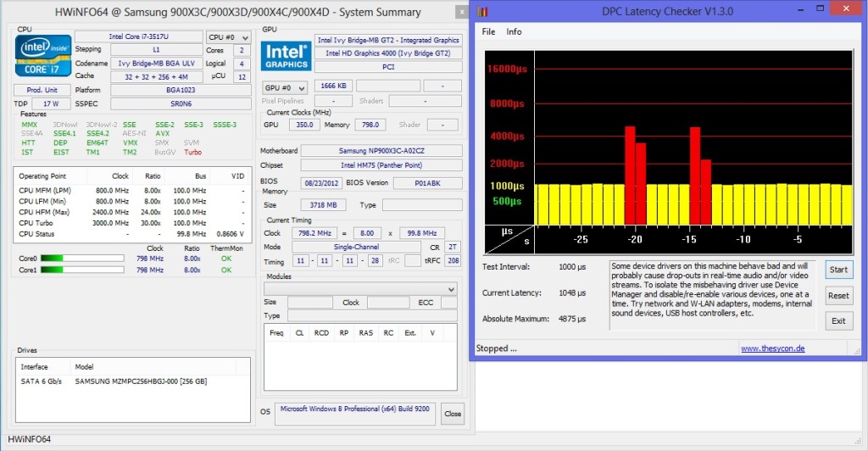Open the Info menu in DPC Latency Checker
This screenshot has height=451, width=868.
tap(514, 31)
